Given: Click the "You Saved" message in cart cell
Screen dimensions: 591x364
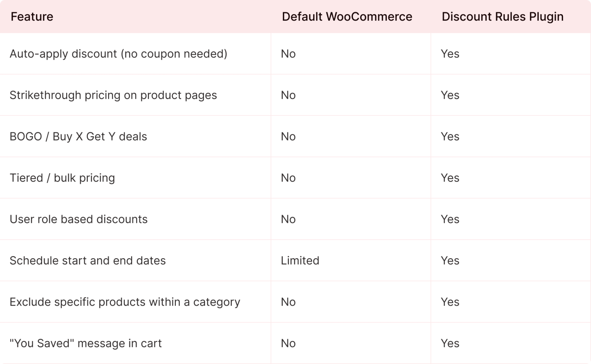Looking at the screenshot, I should click(x=85, y=343).
